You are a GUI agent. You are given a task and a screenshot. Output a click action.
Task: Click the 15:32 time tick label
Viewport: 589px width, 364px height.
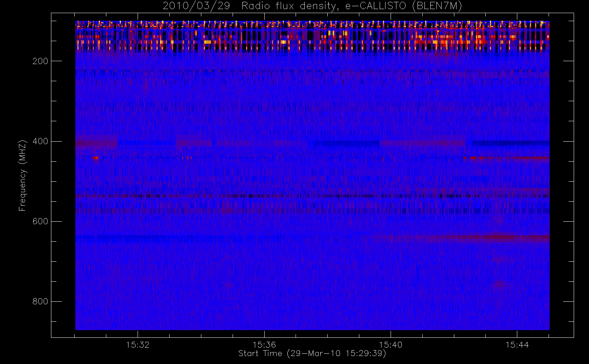(x=138, y=345)
